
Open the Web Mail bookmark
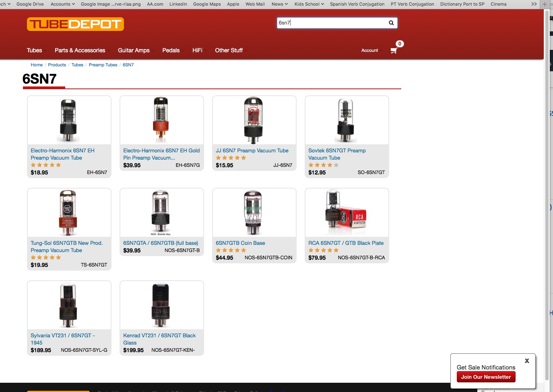click(x=255, y=4)
